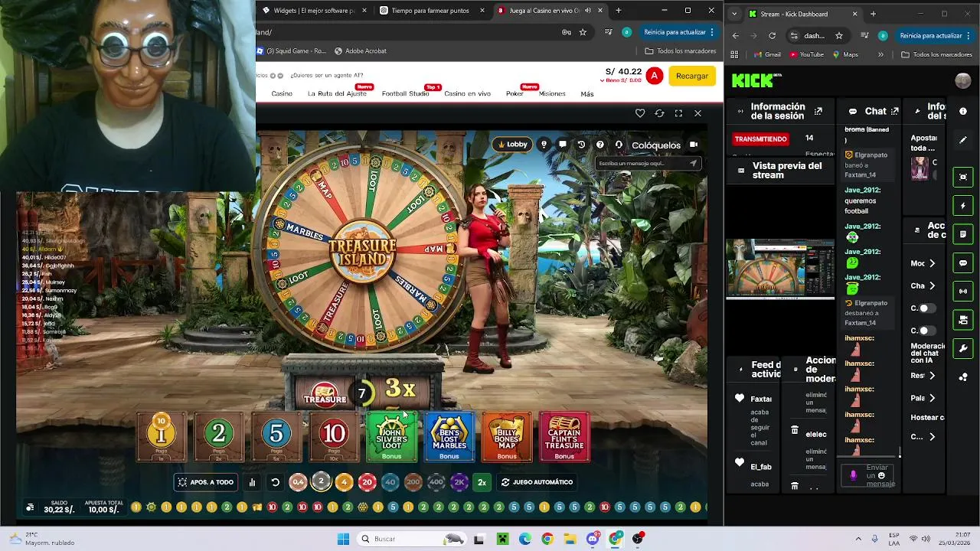Viewport: 980px width, 551px height.
Task: Click the trash icon beside elelec
Action: [795, 431]
